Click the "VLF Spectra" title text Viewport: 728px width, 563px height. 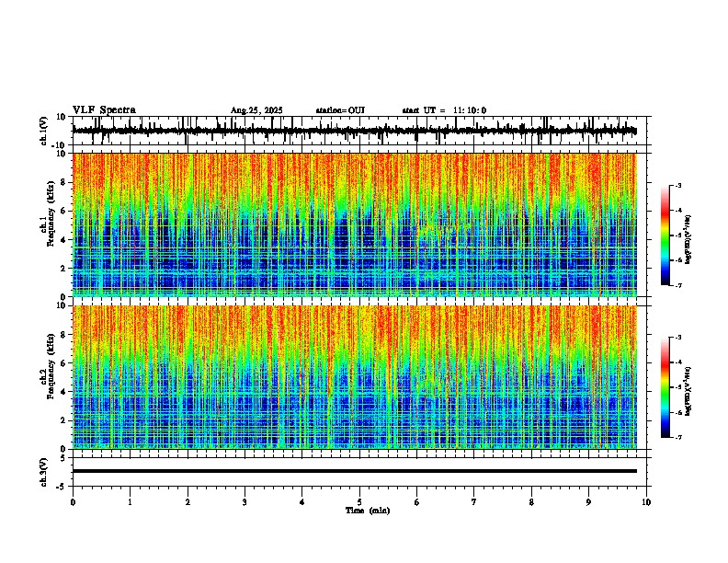pos(104,110)
